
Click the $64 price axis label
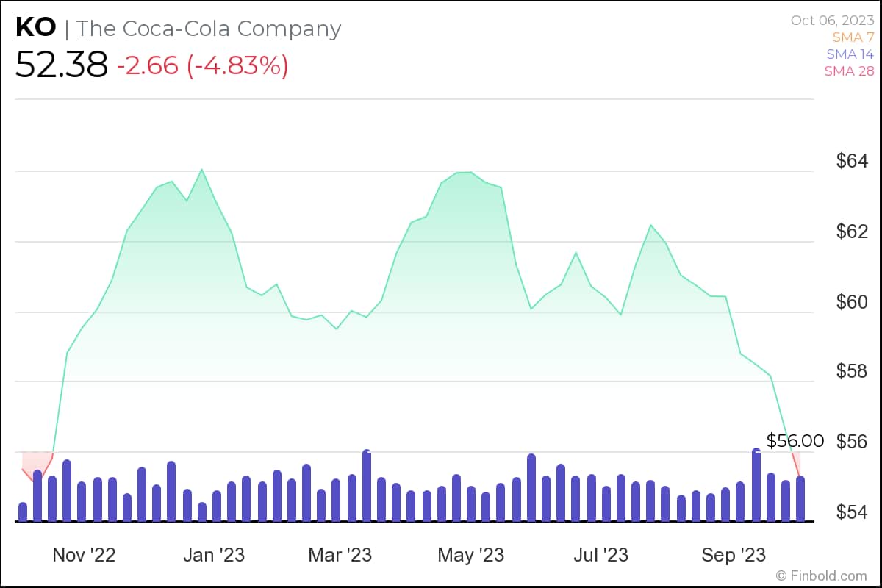(x=853, y=161)
